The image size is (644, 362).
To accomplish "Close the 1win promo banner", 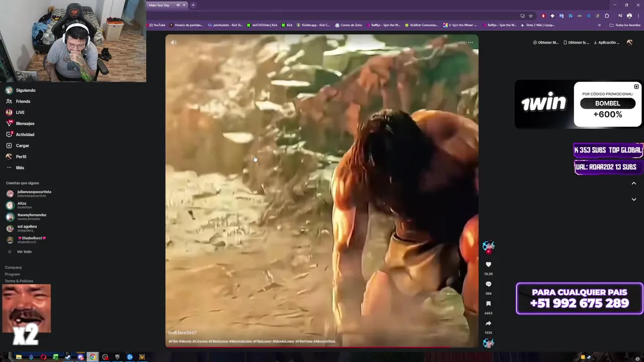I will click(x=636, y=86).
